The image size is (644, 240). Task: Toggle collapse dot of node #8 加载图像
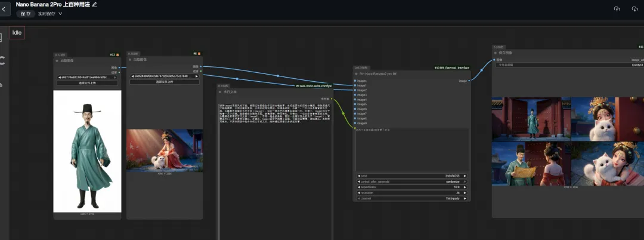click(130, 60)
